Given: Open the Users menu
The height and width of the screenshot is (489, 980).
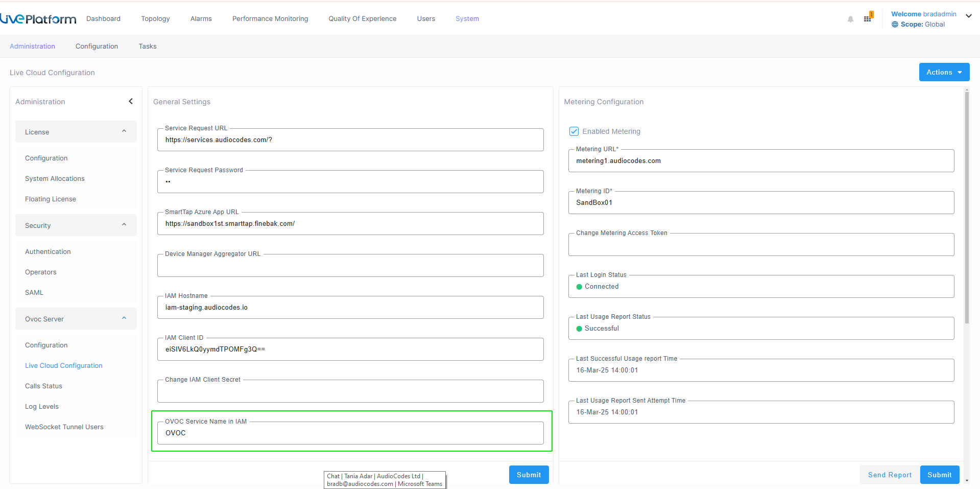Looking at the screenshot, I should coord(426,18).
